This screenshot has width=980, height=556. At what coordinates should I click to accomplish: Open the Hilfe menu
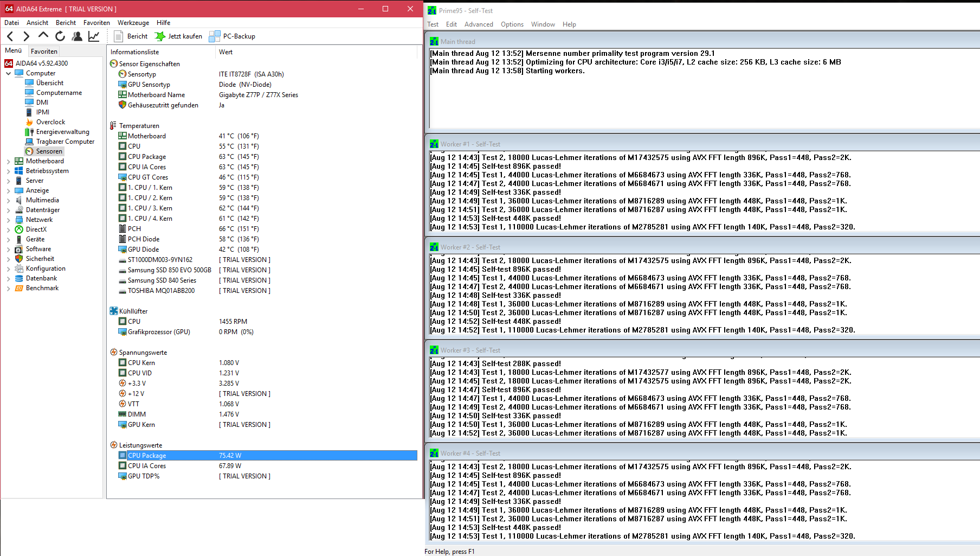coord(163,23)
